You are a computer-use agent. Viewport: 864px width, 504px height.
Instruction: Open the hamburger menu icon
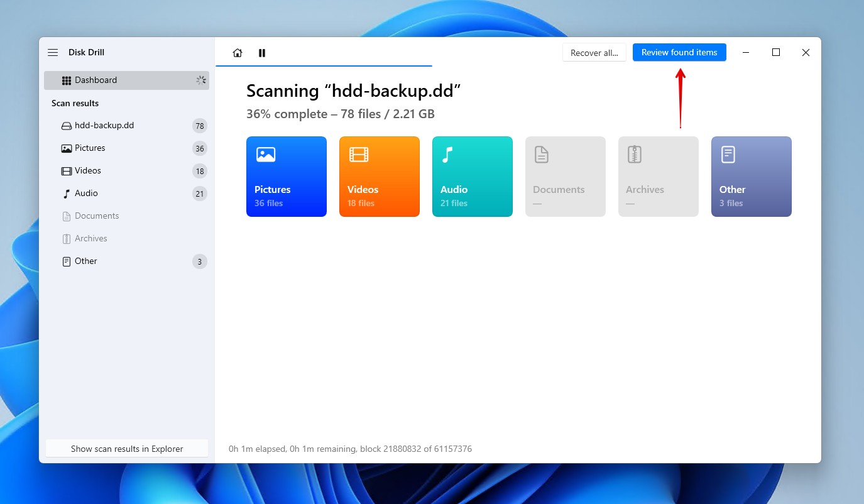coord(53,53)
